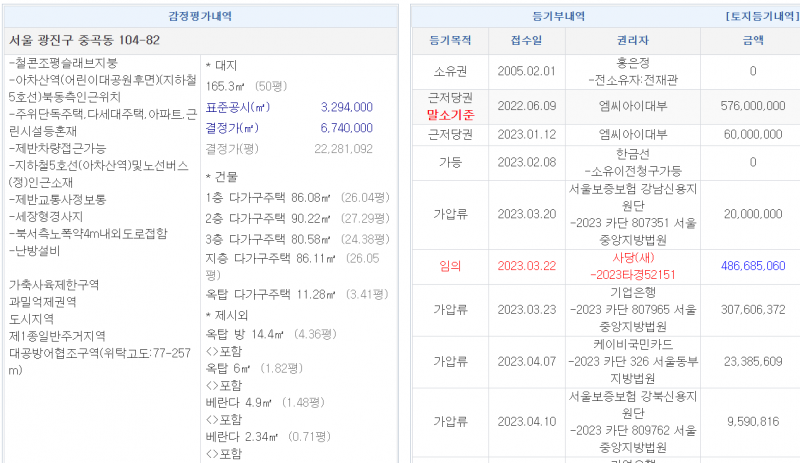800x463 pixels.
Task: Click the 접수일 column header
Action: 526,41
